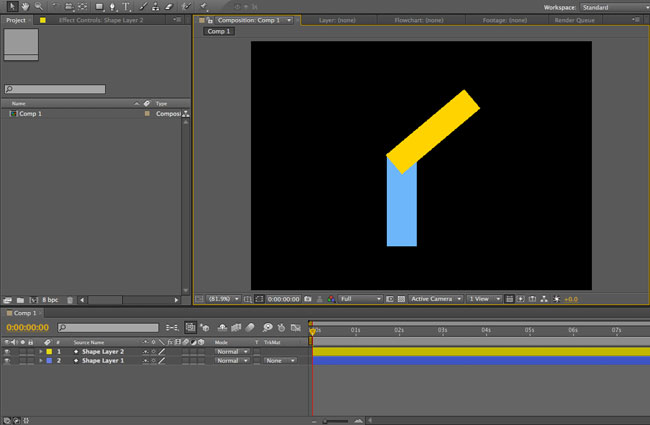Open the Full resolution dropdown
This screenshot has width=650, height=425.
coord(360,299)
